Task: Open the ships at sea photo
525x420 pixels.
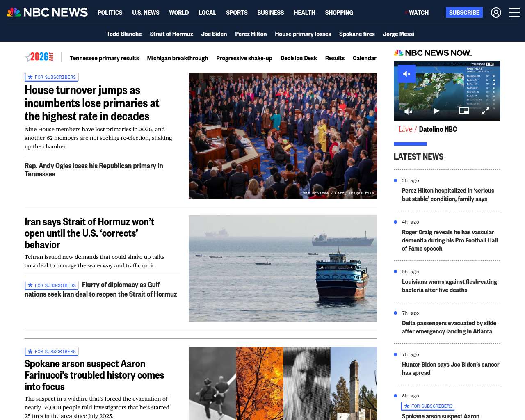Action: 283,268
